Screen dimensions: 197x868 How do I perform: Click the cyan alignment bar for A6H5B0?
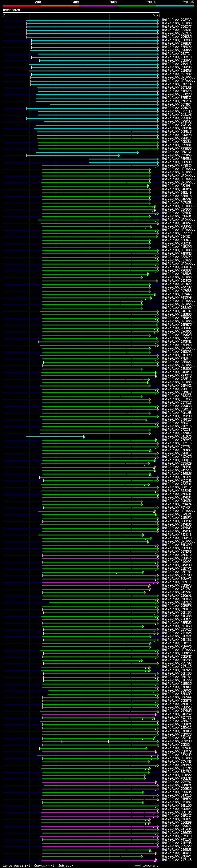124,162
